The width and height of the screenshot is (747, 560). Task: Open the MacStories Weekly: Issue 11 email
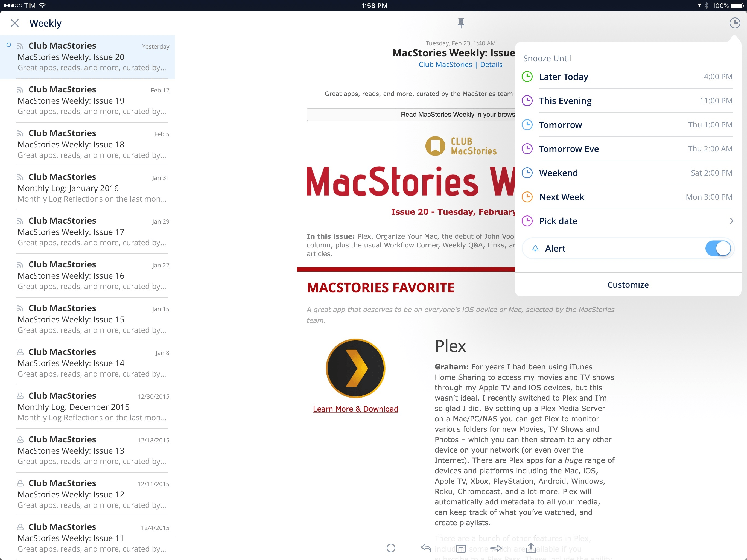click(87, 538)
